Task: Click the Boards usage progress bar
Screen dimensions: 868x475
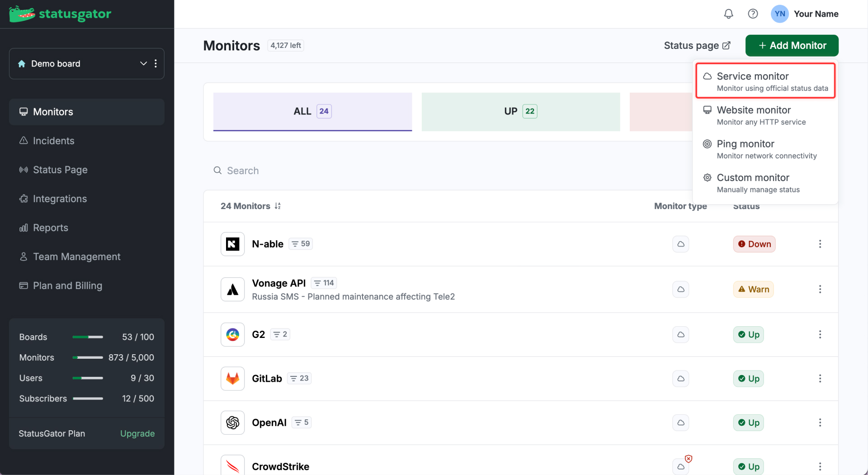Action: click(88, 337)
